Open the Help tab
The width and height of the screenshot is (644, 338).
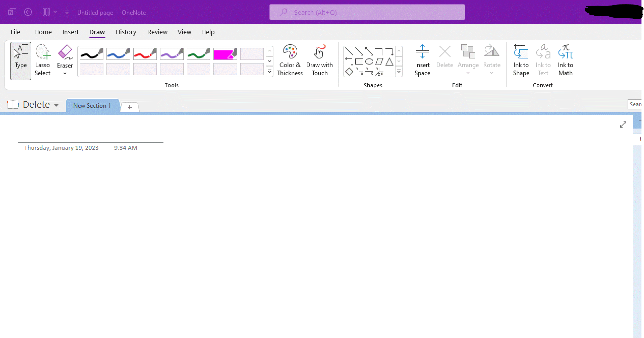point(208,32)
